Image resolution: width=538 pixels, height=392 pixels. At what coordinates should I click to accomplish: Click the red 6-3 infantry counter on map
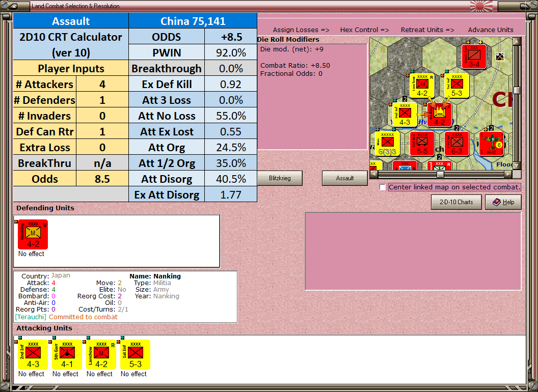(x=456, y=144)
